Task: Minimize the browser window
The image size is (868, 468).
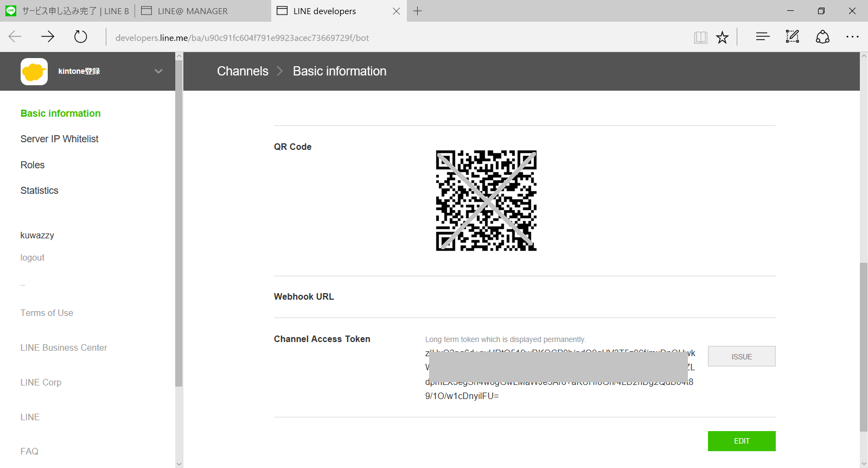Action: click(x=790, y=11)
